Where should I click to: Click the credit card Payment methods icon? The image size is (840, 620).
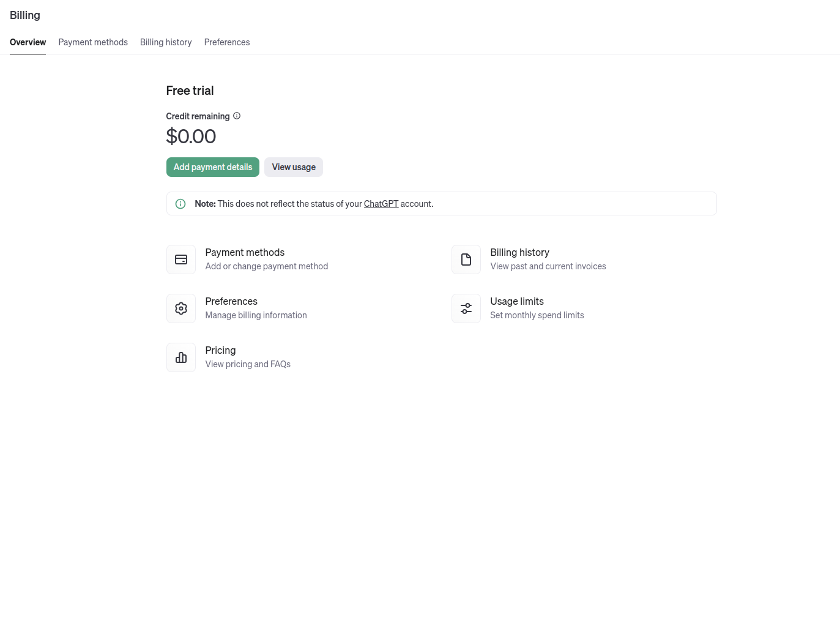[181, 260]
